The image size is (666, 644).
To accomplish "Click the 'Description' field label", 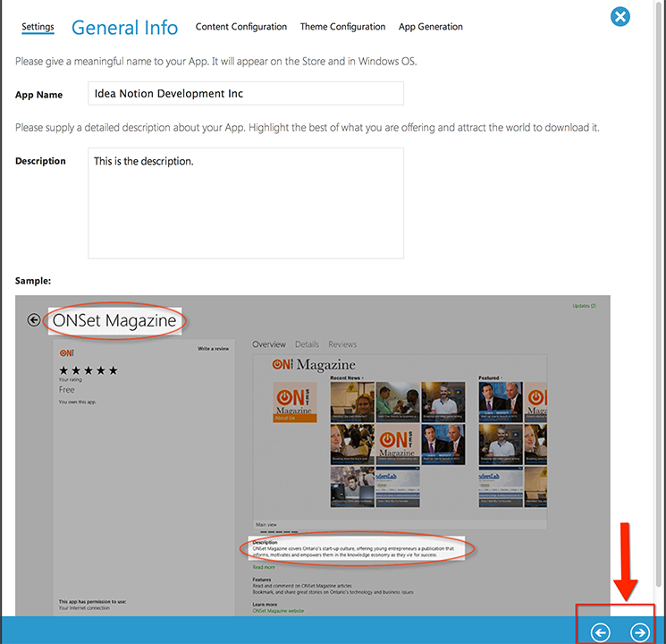I will (40, 161).
